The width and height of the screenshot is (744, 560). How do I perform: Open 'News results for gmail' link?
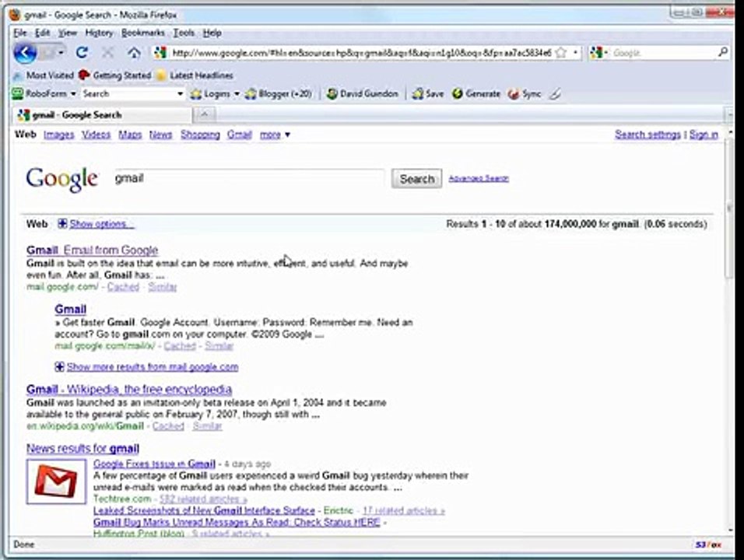click(x=83, y=448)
